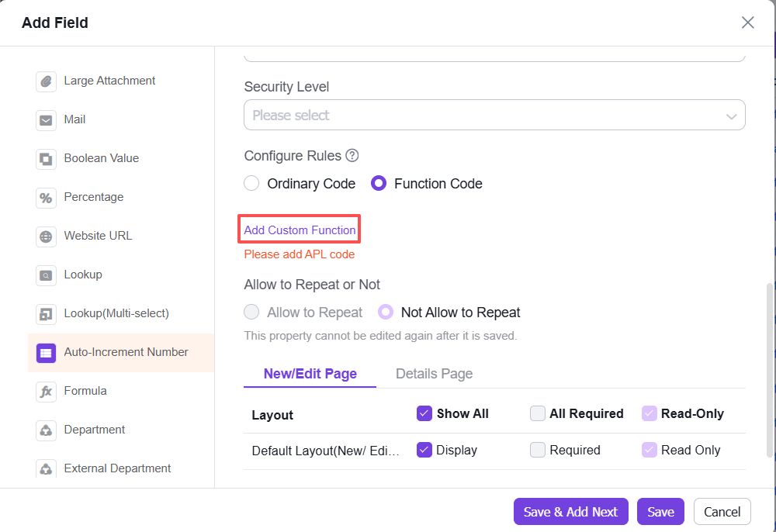Choose the Boolean Value field icon

click(x=46, y=159)
